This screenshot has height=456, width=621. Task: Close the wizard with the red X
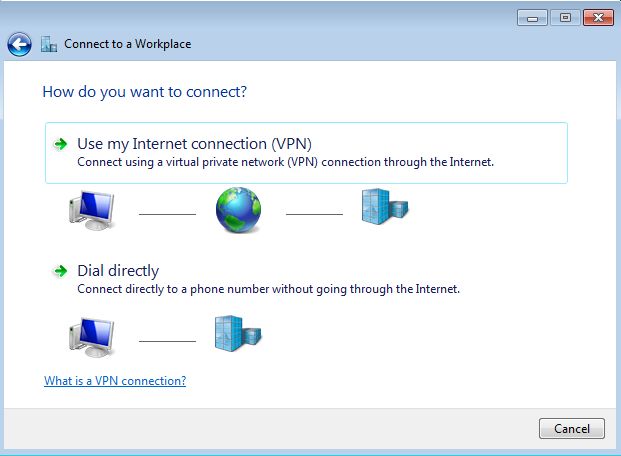(x=598, y=18)
